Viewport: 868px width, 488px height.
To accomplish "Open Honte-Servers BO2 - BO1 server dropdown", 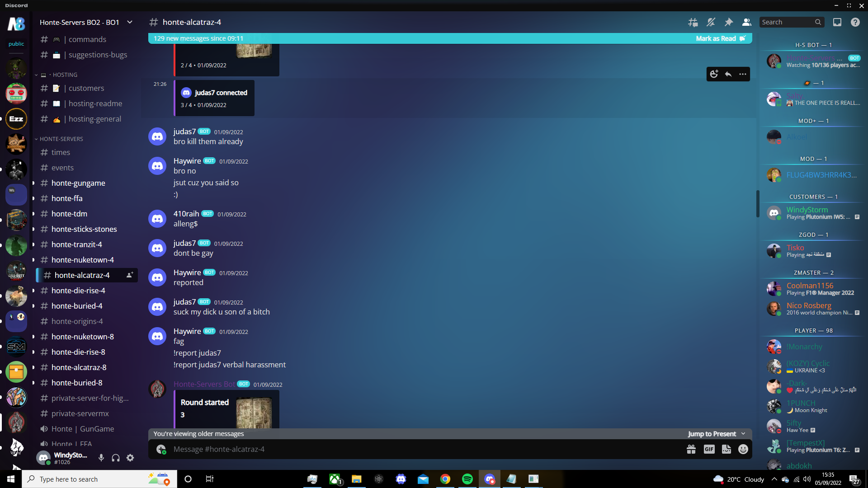I will click(x=86, y=22).
